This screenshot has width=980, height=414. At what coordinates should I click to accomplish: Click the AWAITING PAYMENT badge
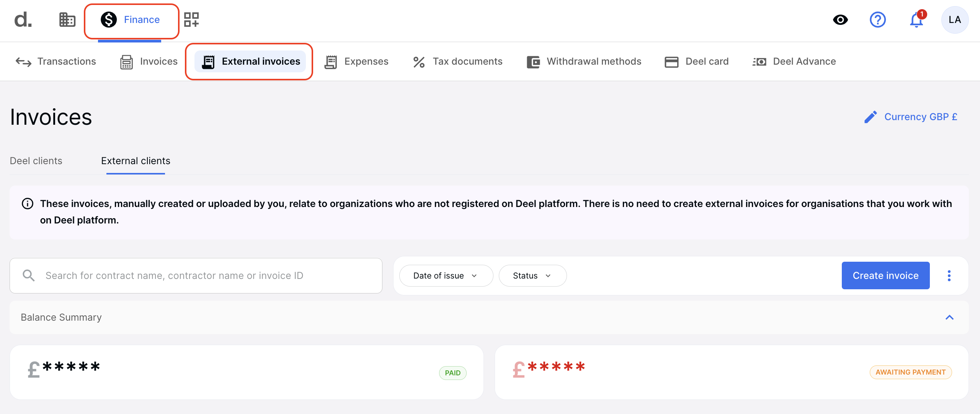coord(910,372)
